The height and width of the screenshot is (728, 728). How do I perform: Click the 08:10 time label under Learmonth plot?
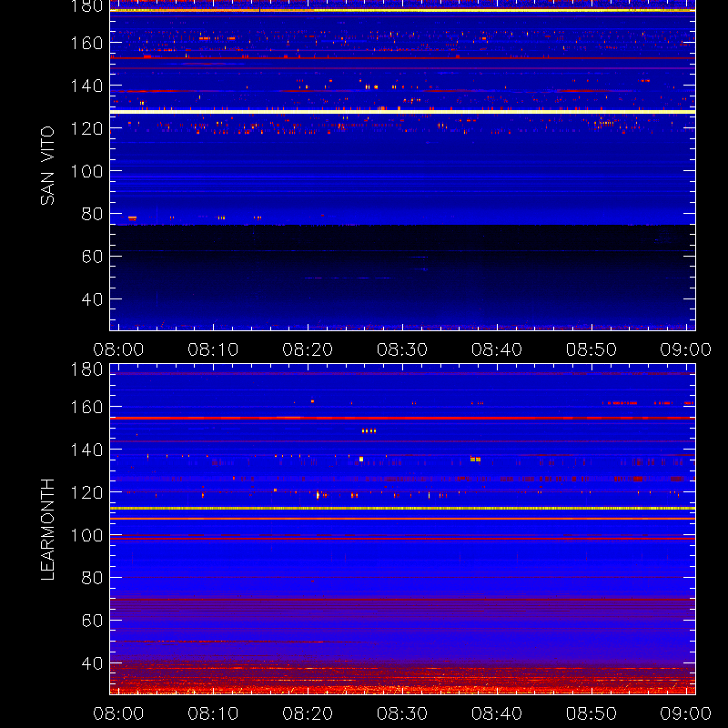coord(213,713)
